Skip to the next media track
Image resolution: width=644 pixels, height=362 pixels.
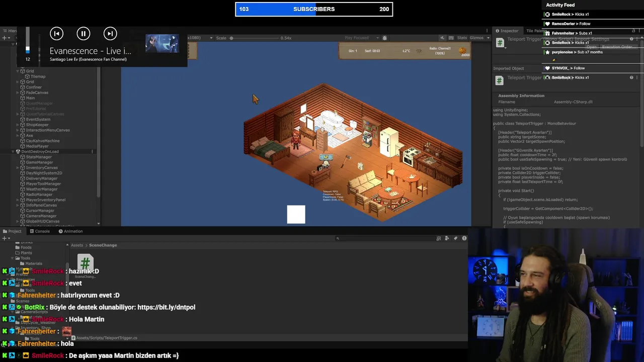(110, 34)
